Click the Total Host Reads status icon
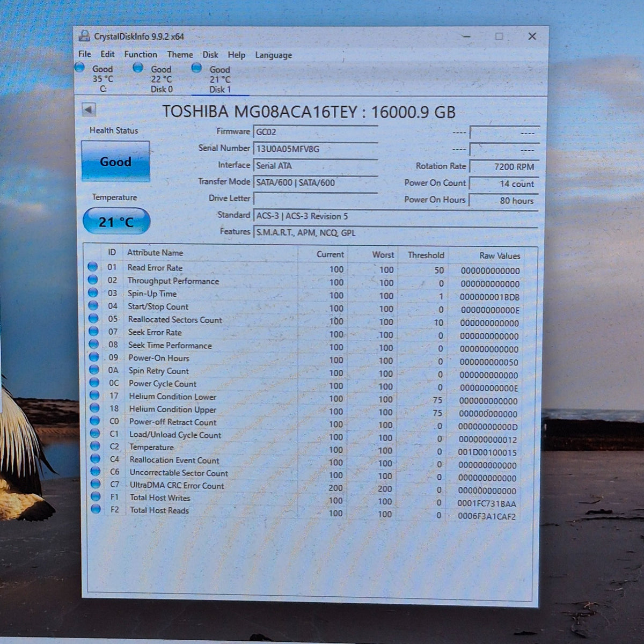The image size is (644, 644). (96, 509)
